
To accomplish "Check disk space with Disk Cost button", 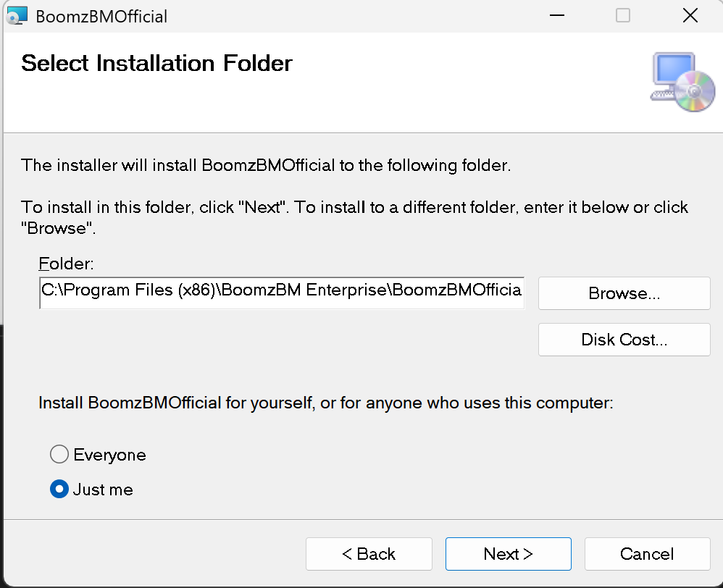I will [x=624, y=340].
